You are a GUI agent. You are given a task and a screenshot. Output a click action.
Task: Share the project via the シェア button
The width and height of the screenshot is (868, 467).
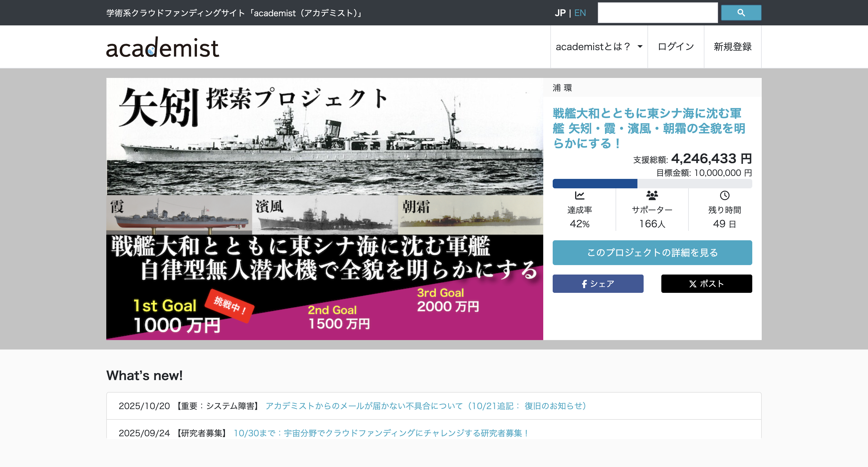click(598, 283)
